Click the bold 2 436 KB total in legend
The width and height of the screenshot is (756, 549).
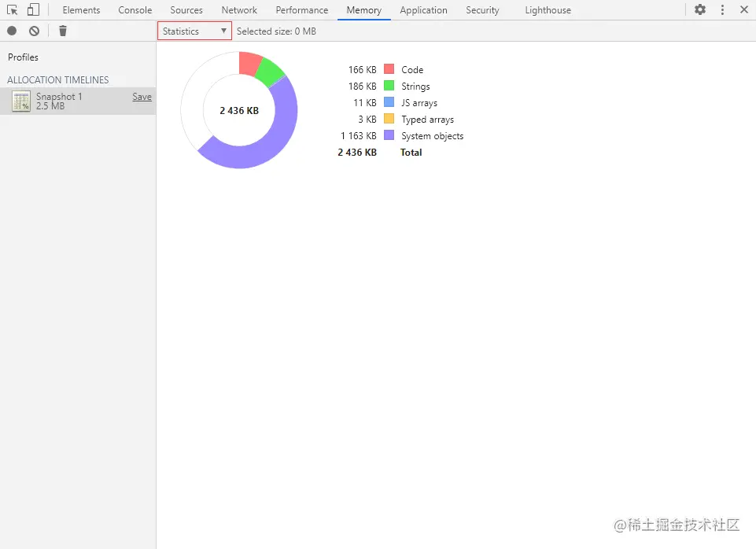(x=357, y=153)
